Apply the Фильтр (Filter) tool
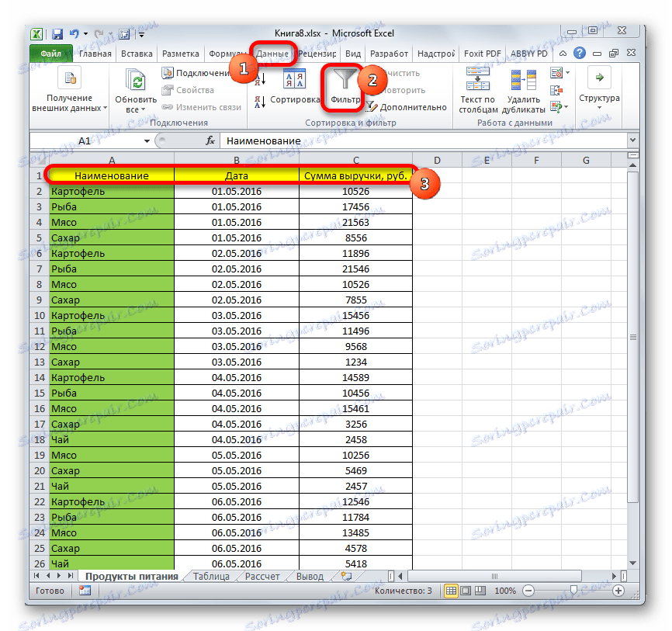This screenshot has width=672, height=631. pos(343,88)
